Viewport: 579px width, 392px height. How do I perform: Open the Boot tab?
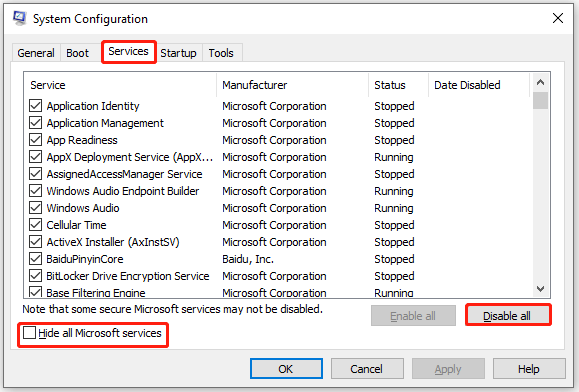pyautogui.click(x=78, y=53)
